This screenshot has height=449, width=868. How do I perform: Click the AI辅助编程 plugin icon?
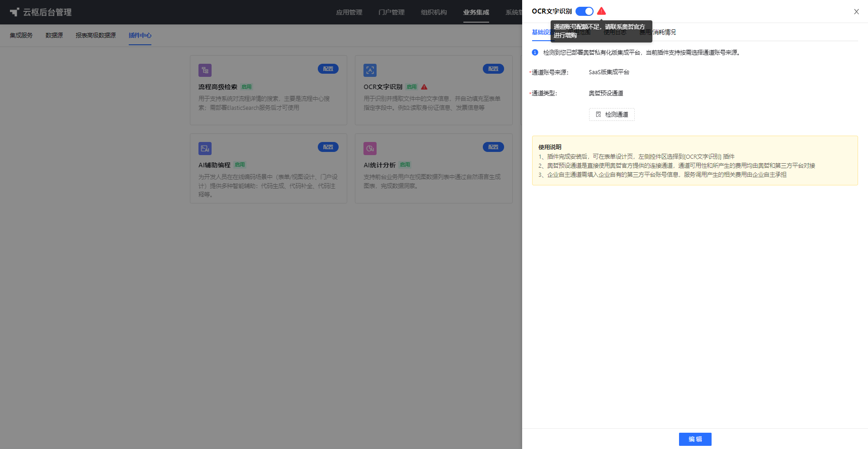[205, 148]
